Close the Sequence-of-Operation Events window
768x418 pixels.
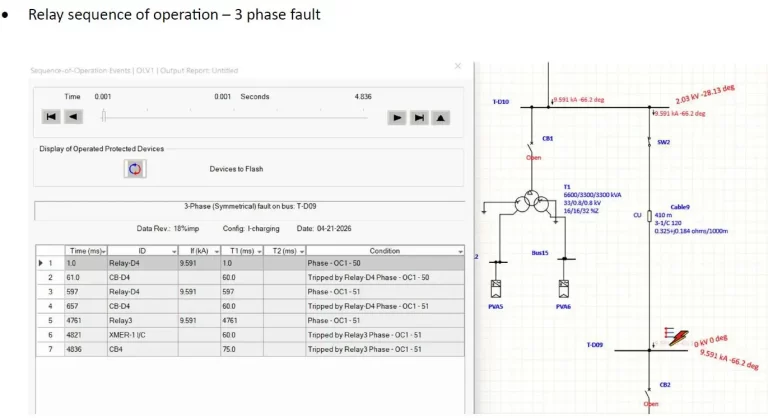[457, 66]
